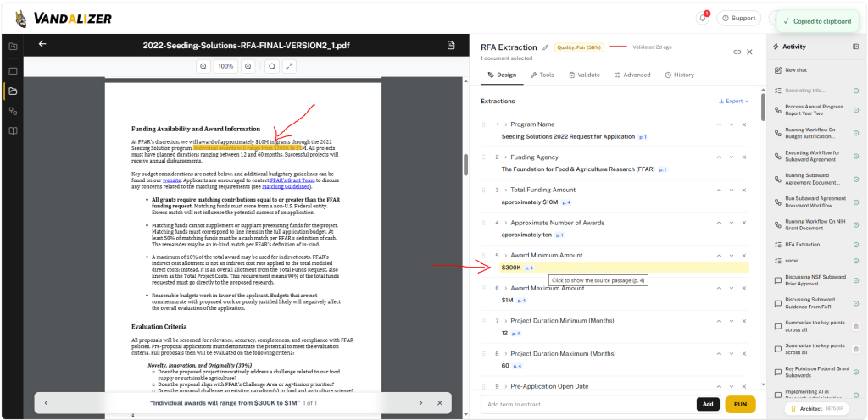Open 'Discussing Subaward Guidance From FAR' chat
The width and height of the screenshot is (868, 420).
[x=814, y=303]
